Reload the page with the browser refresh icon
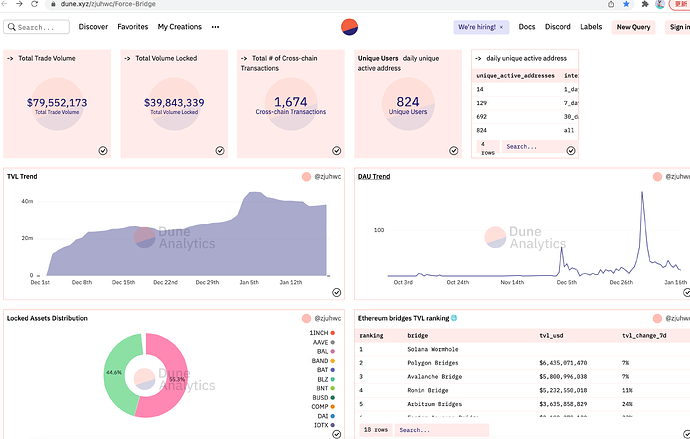 click(34, 4)
